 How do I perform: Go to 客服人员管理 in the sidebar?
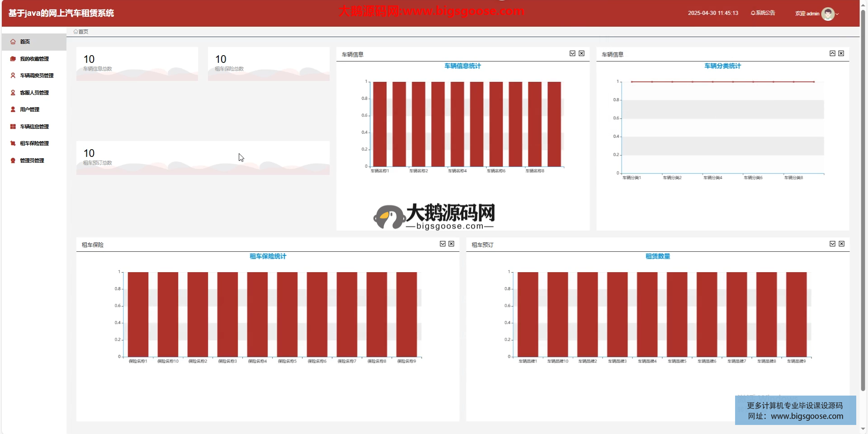tap(34, 93)
